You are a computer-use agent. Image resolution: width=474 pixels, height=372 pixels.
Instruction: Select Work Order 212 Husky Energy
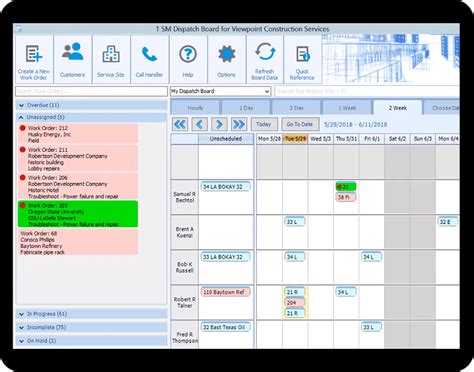click(x=78, y=134)
